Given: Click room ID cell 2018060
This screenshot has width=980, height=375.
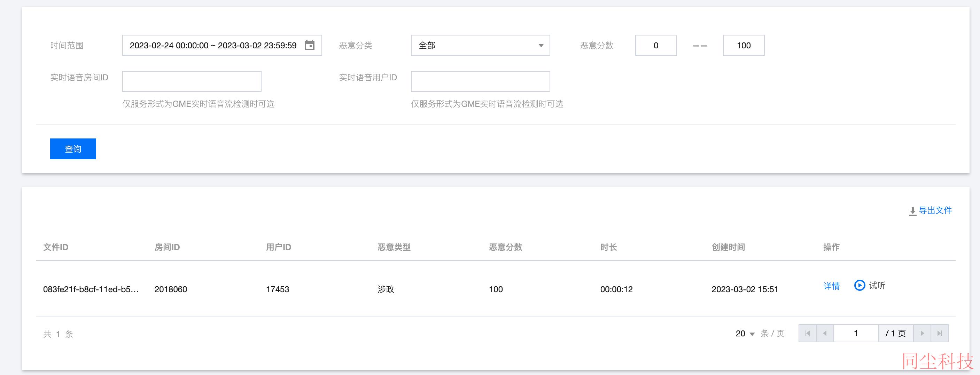Looking at the screenshot, I should [x=171, y=289].
